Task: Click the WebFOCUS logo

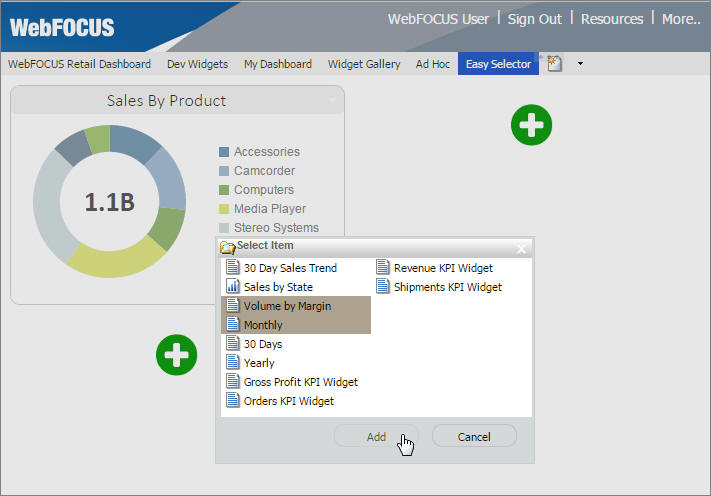Action: (x=62, y=28)
